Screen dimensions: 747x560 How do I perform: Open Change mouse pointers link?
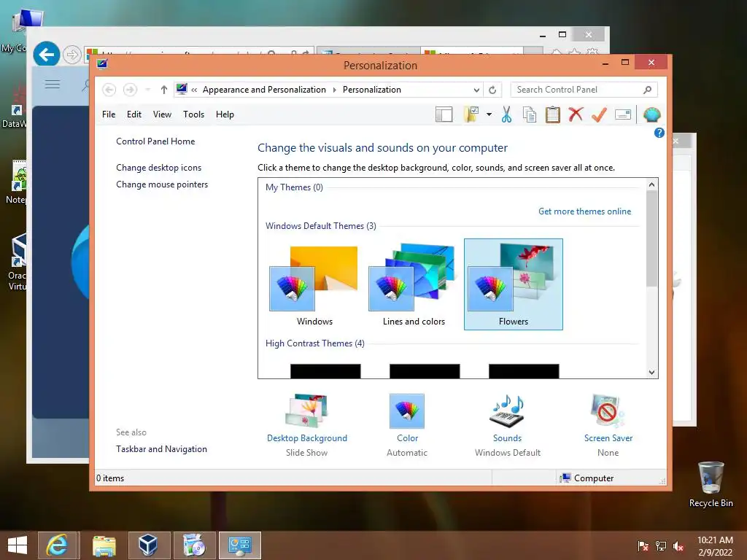pyautogui.click(x=162, y=184)
